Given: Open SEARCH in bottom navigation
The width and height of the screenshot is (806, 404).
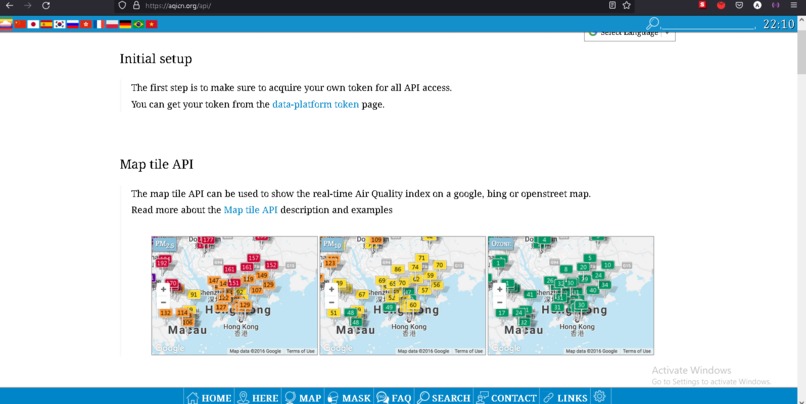Looking at the screenshot, I should coord(444,398).
